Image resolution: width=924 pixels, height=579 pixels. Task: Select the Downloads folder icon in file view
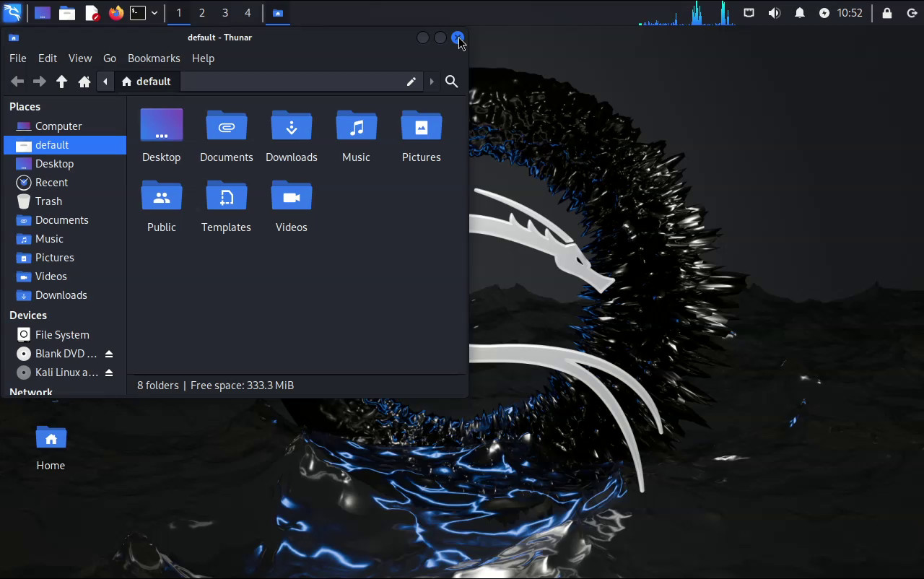click(292, 125)
